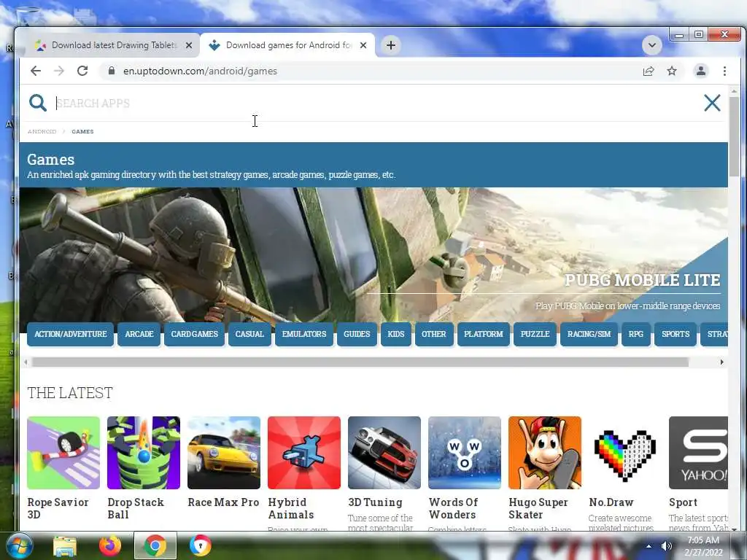The height and width of the screenshot is (560, 747).
Task: Open File Explorer from taskbar
Action: [x=65, y=546]
